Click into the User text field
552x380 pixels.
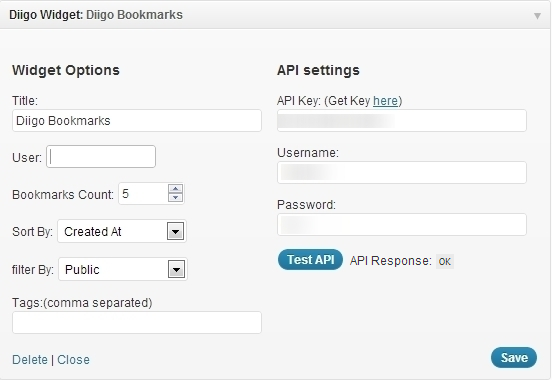point(101,156)
